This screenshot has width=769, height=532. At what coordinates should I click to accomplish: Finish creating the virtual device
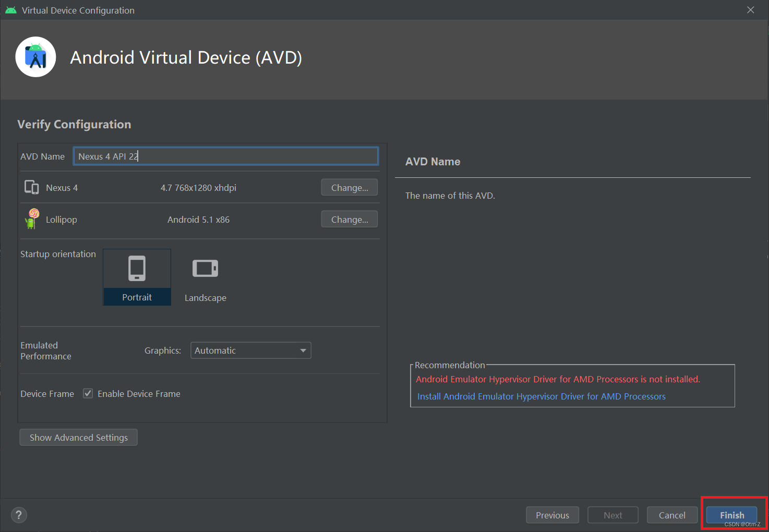[732, 515]
